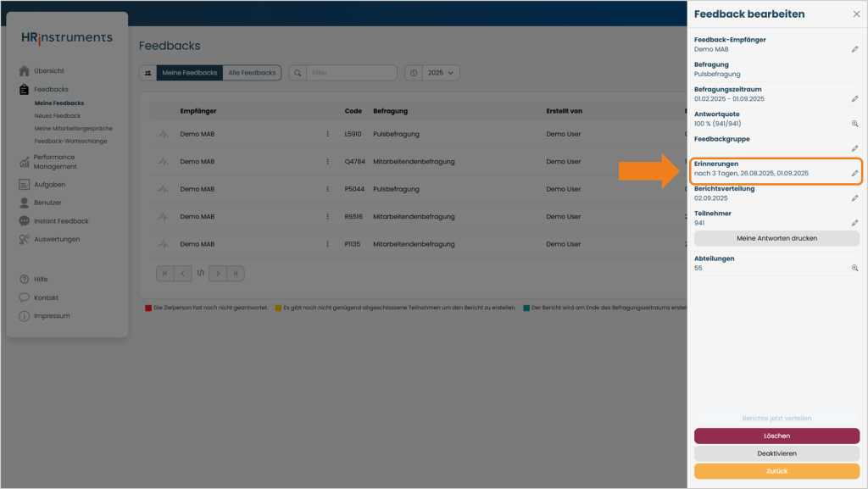The width and height of the screenshot is (868, 489).
Task: Click the 100 % (941/941) value
Action: [x=717, y=124]
